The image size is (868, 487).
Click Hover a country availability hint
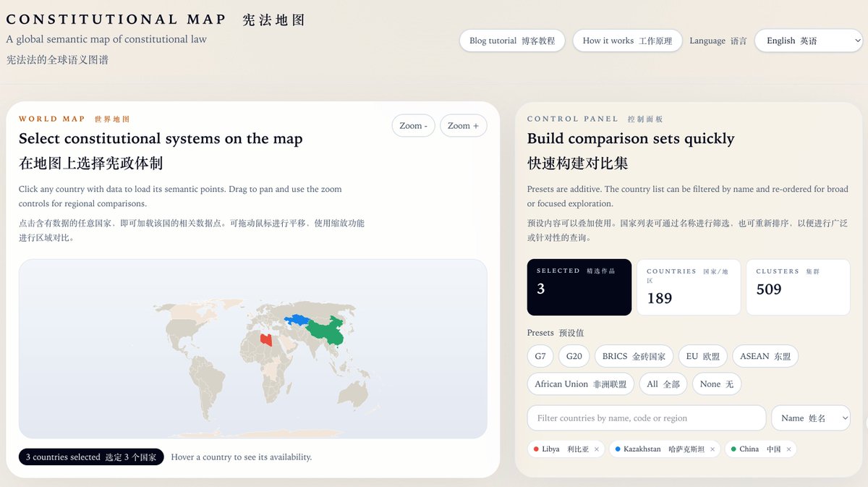(x=242, y=457)
